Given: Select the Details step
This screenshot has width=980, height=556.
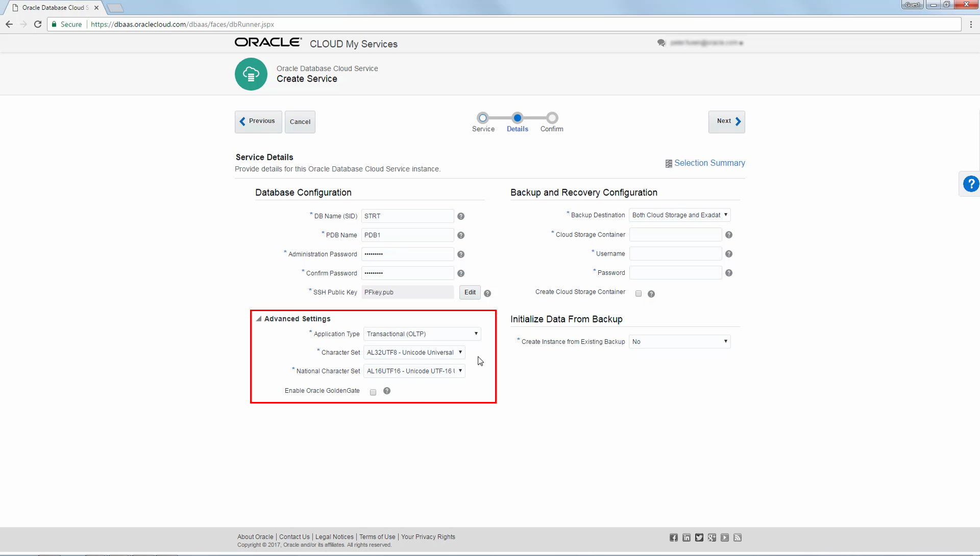Looking at the screenshot, I should point(517,118).
